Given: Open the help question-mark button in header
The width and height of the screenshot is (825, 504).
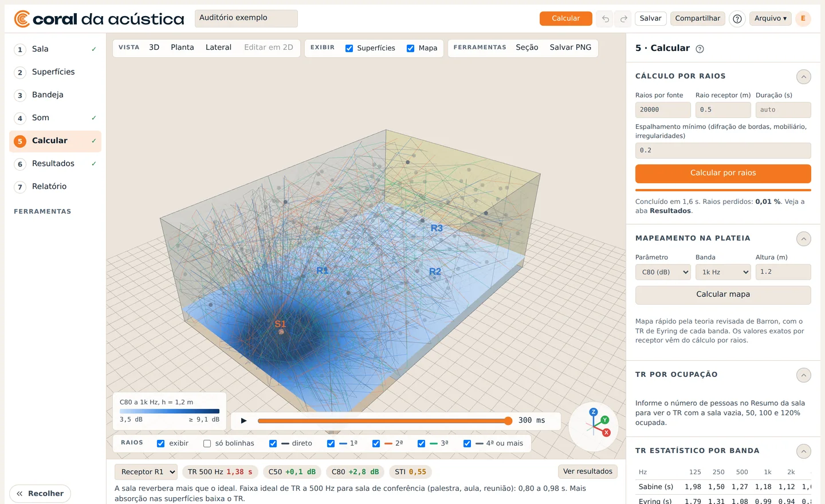Looking at the screenshot, I should coord(737,19).
